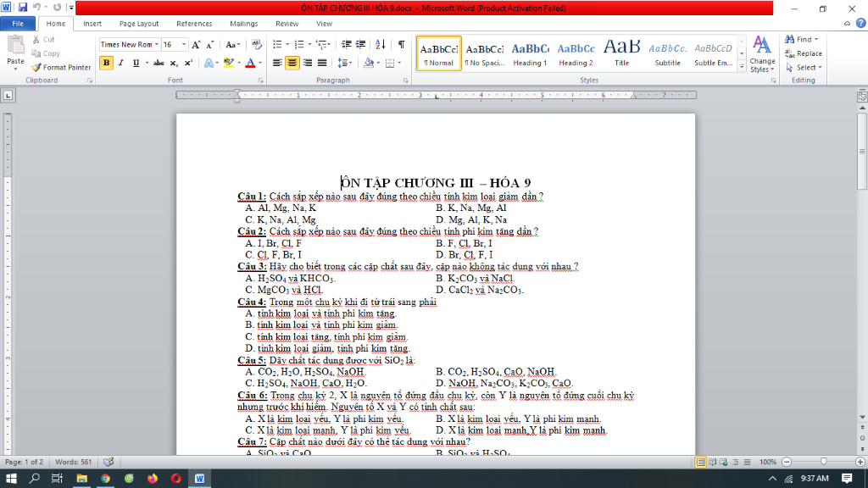The height and width of the screenshot is (488, 868).
Task: Click the Grow Font icon
Action: tap(196, 44)
